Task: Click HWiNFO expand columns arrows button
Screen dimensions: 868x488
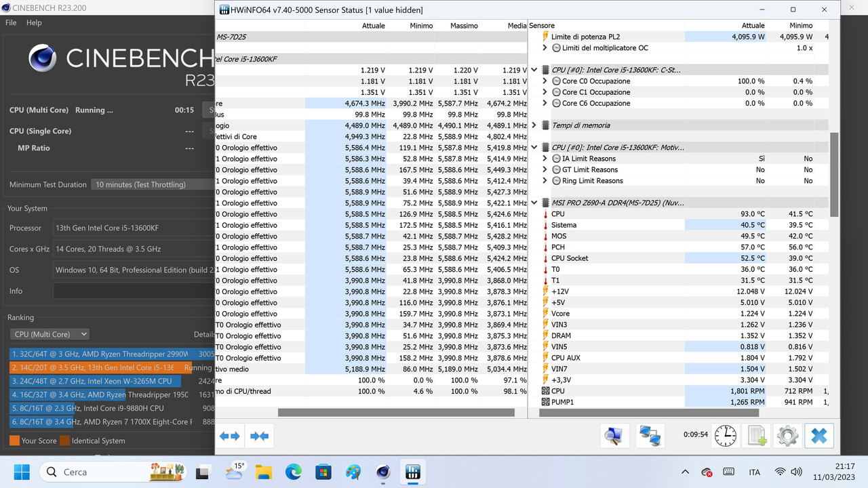Action: 230,436
